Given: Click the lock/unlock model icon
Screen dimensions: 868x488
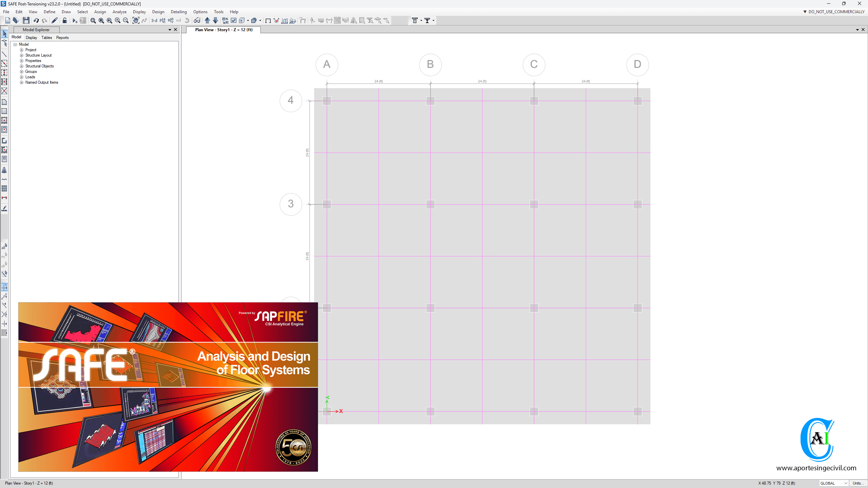Looking at the screenshot, I should point(64,21).
